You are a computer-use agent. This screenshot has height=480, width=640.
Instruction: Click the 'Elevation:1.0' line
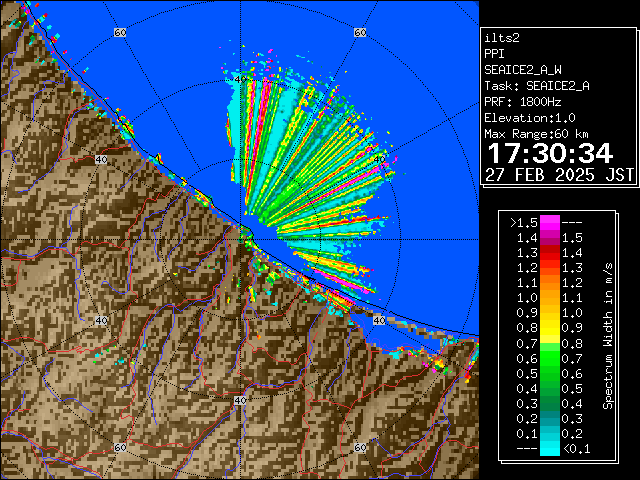click(x=529, y=118)
